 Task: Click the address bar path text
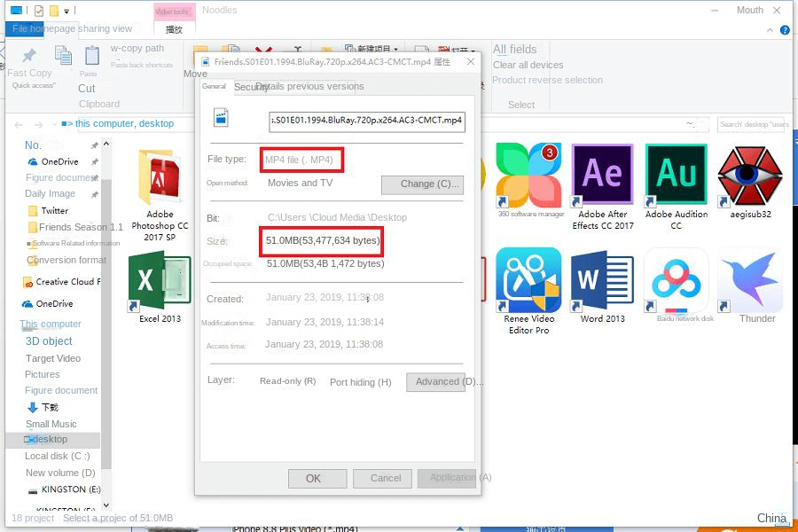[124, 124]
